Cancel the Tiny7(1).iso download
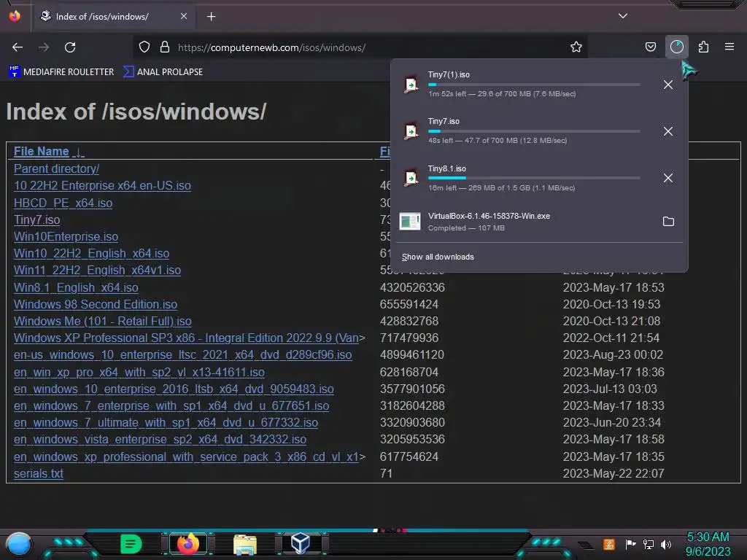 point(668,85)
